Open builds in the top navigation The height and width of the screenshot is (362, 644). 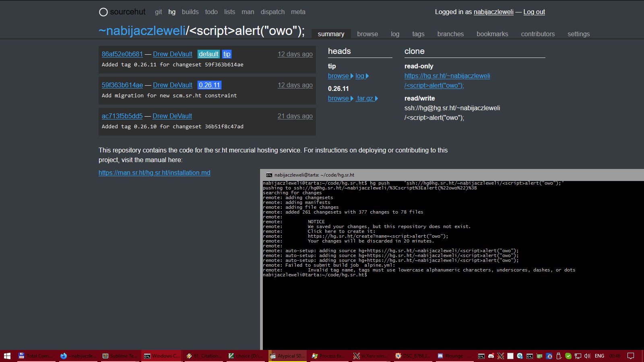coord(190,12)
